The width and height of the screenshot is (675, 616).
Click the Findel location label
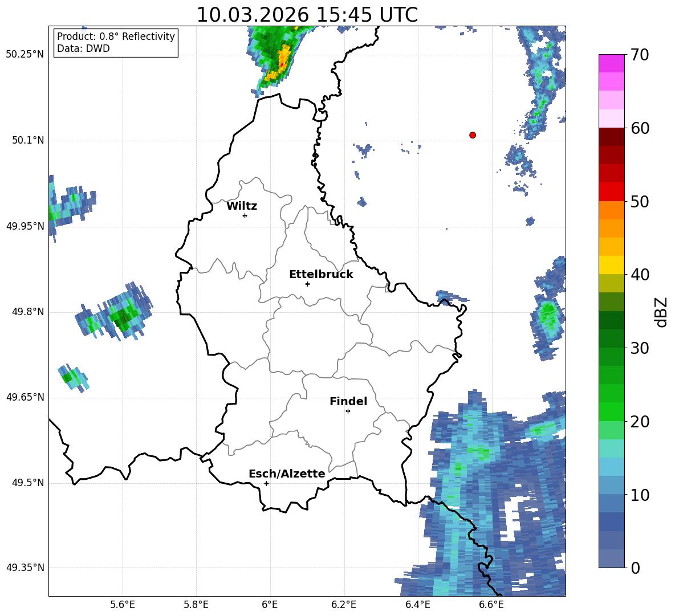[348, 401]
